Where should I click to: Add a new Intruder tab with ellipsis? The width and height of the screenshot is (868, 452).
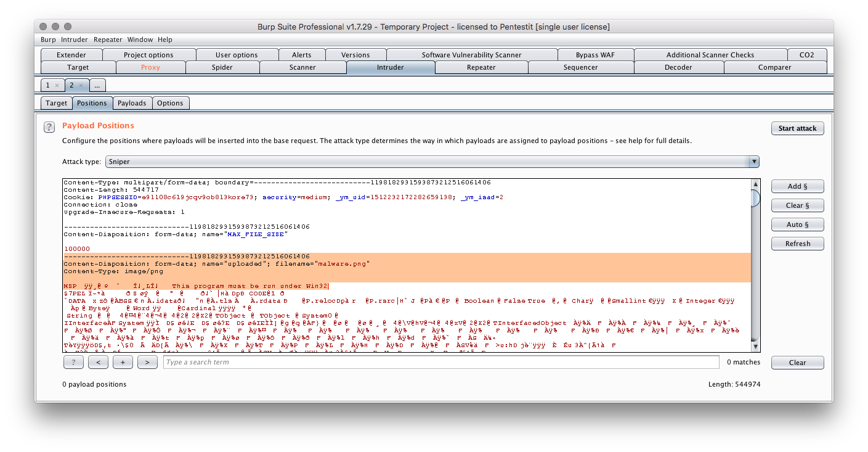pos(97,85)
